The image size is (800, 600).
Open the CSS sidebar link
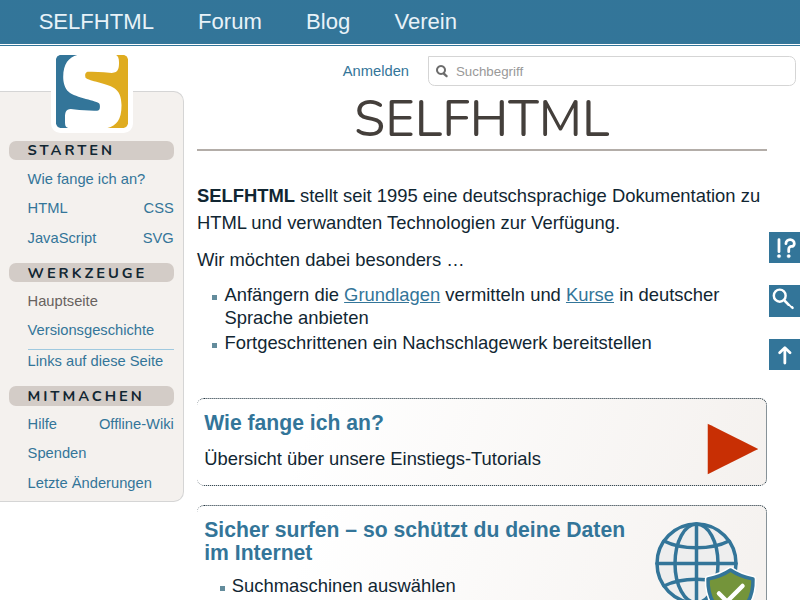pyautogui.click(x=158, y=208)
